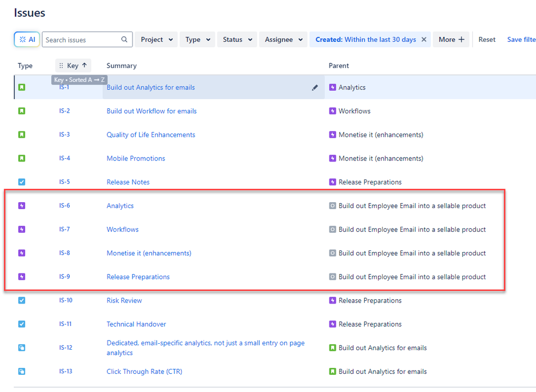Screen dimensions: 536x392
Task: Click the task type icon for IS-10
Action: (x=21, y=300)
